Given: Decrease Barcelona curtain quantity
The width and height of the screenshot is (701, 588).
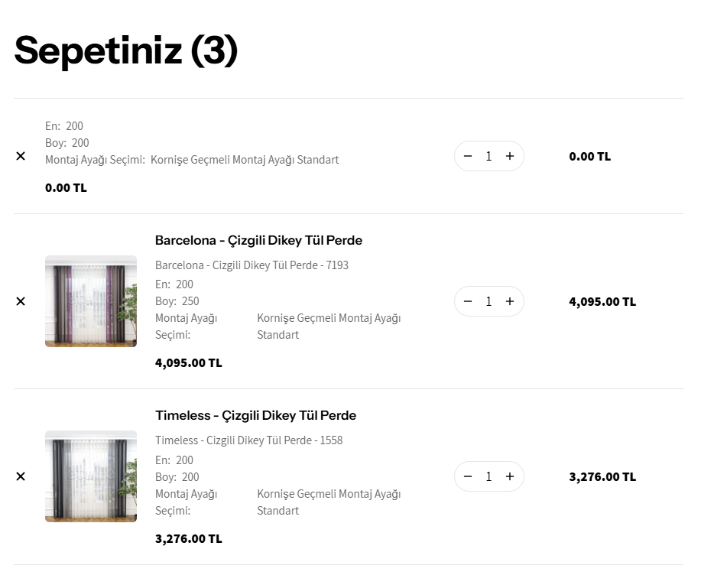Looking at the screenshot, I should 468,301.
